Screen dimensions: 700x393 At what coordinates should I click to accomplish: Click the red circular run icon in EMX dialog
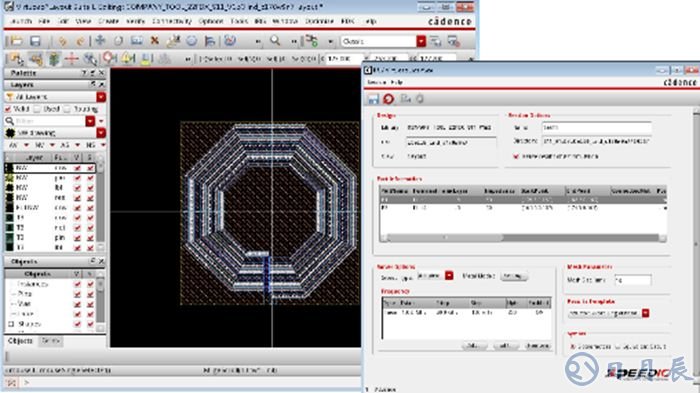tap(388, 99)
